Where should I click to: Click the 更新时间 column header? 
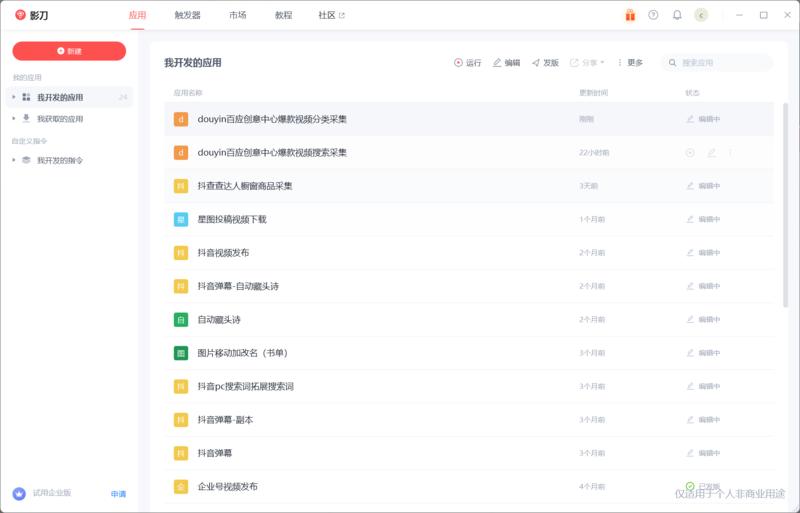tap(593, 93)
